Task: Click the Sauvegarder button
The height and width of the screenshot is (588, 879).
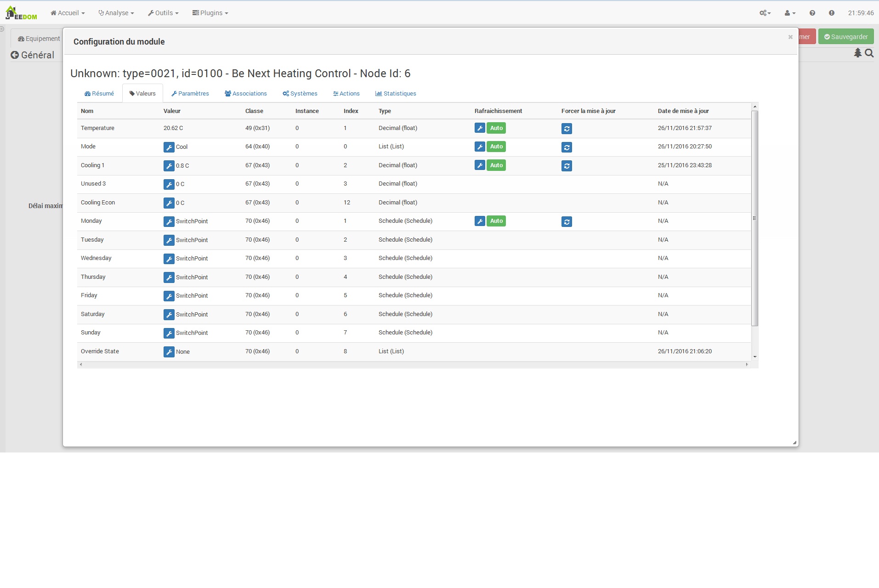Action: click(846, 37)
